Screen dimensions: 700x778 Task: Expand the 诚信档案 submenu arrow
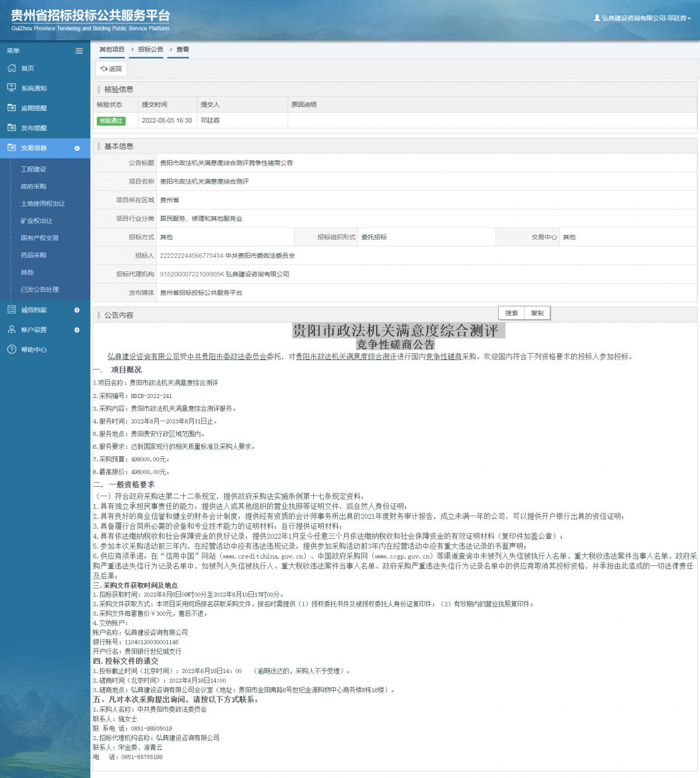point(77,310)
